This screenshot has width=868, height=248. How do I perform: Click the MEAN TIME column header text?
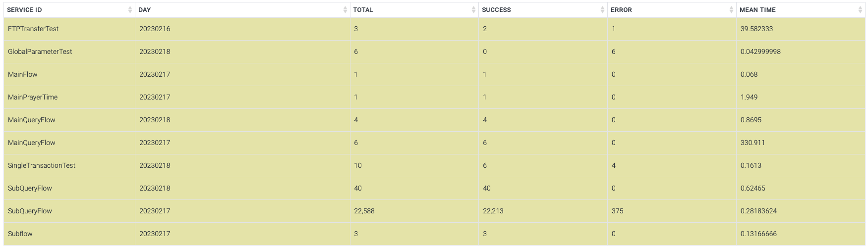(x=757, y=10)
